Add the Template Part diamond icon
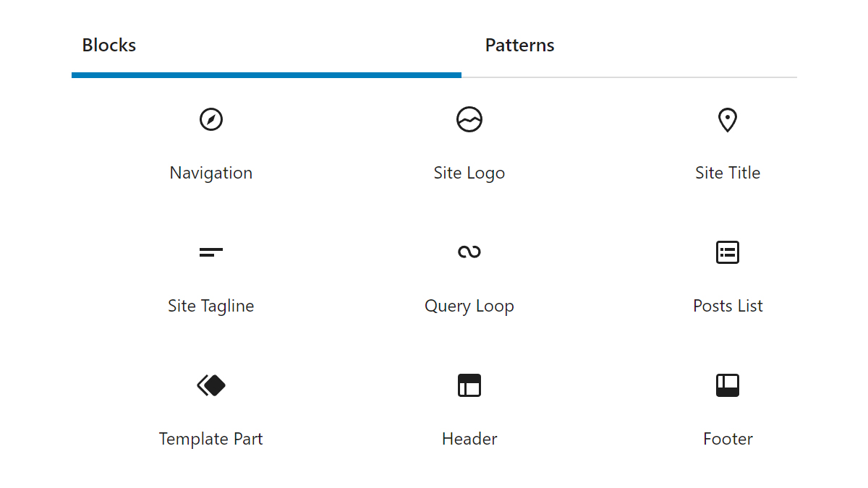The image size is (868, 488). pos(211,385)
